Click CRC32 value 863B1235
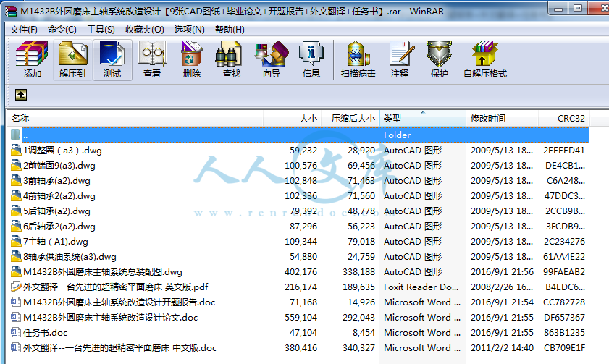Viewport: 609px width, 364px height. click(x=564, y=332)
